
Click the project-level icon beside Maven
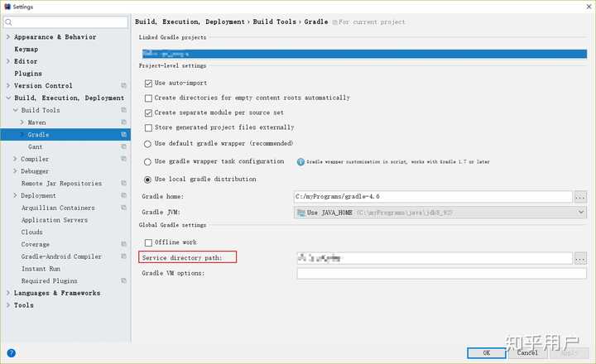click(123, 122)
